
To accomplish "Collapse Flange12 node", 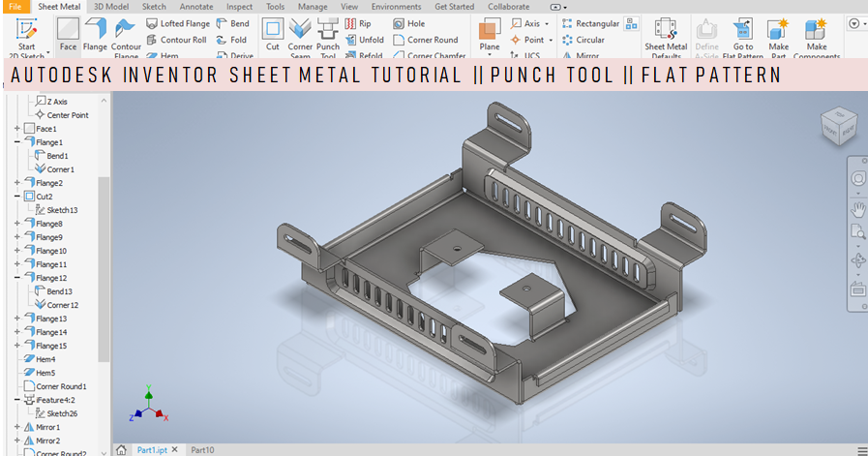I will click(x=17, y=278).
